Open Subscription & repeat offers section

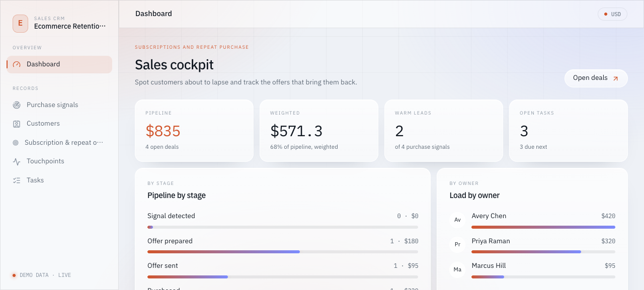(x=59, y=143)
